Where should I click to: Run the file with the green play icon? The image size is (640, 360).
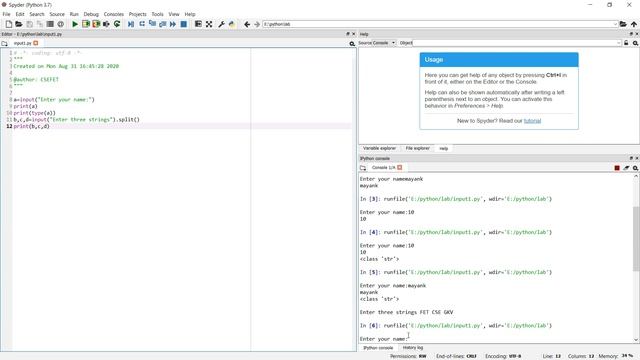pos(75,24)
